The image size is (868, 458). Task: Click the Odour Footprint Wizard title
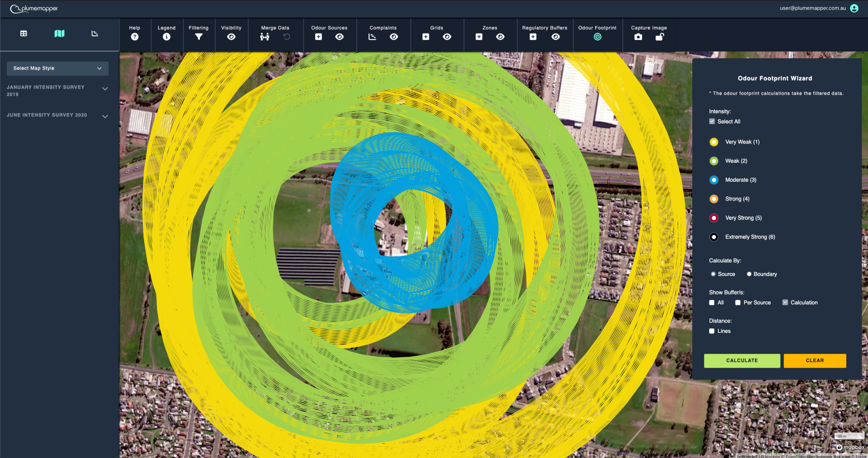pyautogui.click(x=775, y=78)
